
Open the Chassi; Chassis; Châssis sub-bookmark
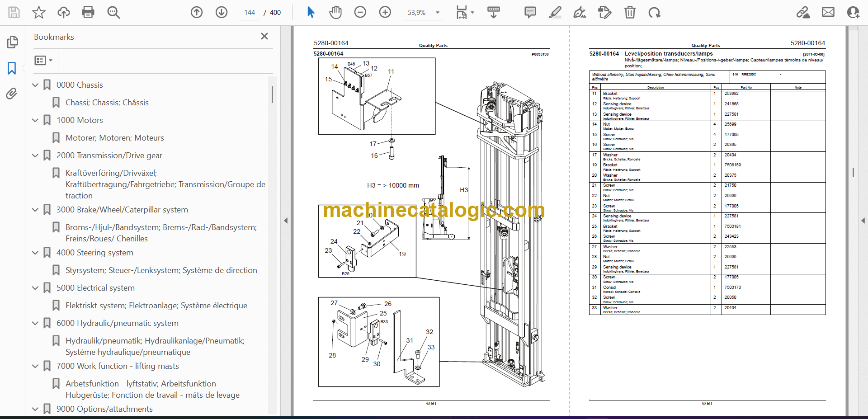(107, 103)
